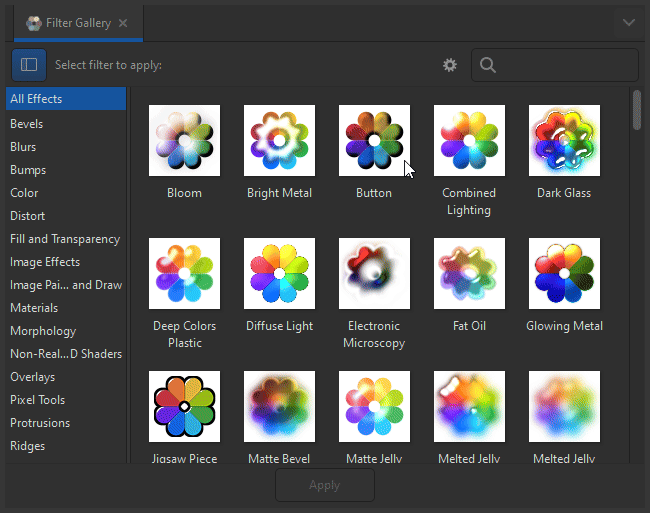This screenshot has width=650, height=513.
Task: Select the Dark Glass filter thumbnail
Action: tap(564, 140)
